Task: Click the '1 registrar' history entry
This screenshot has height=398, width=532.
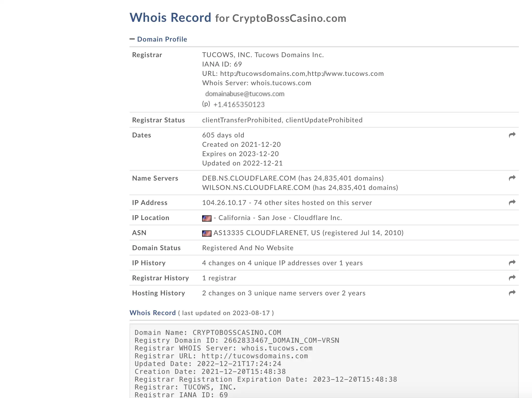Action: tap(219, 278)
